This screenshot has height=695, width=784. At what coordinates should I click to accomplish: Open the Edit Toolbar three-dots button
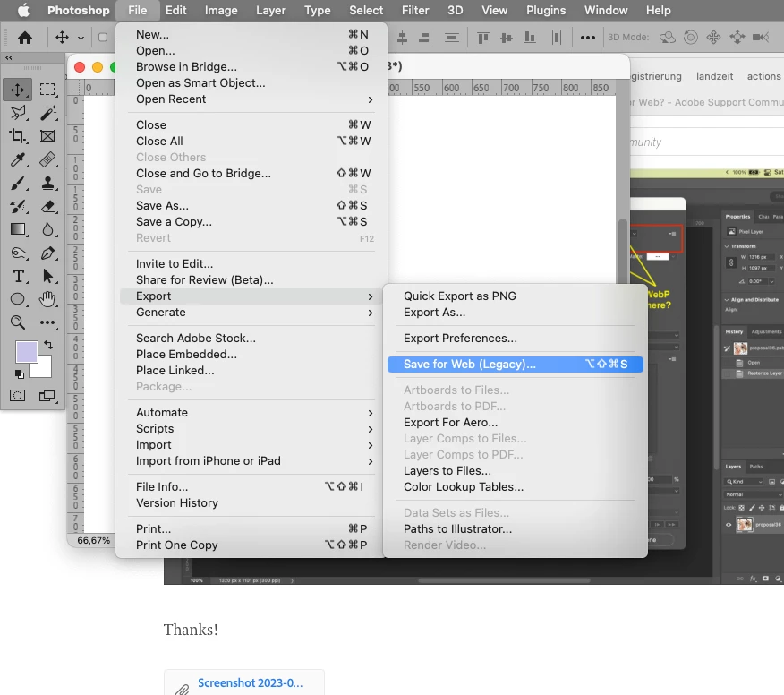(47, 322)
